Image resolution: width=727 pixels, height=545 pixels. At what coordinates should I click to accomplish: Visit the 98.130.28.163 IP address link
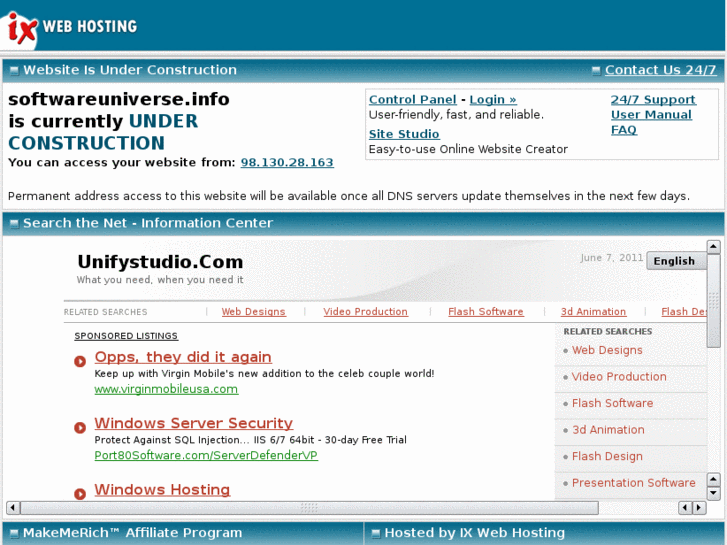pos(287,162)
